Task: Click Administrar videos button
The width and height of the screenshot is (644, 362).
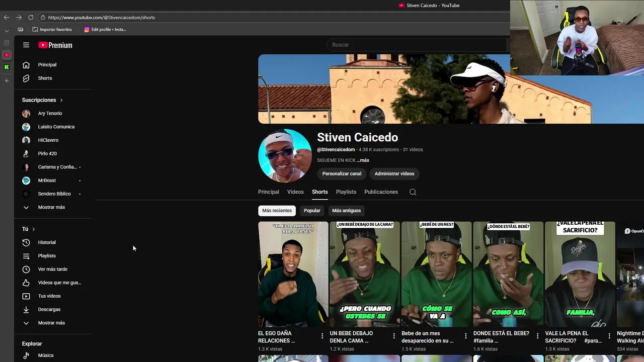Action: (x=394, y=174)
